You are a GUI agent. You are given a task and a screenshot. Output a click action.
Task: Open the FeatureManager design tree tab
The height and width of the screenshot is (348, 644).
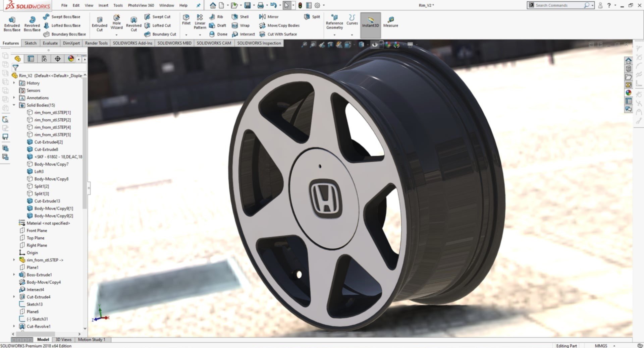tap(17, 59)
